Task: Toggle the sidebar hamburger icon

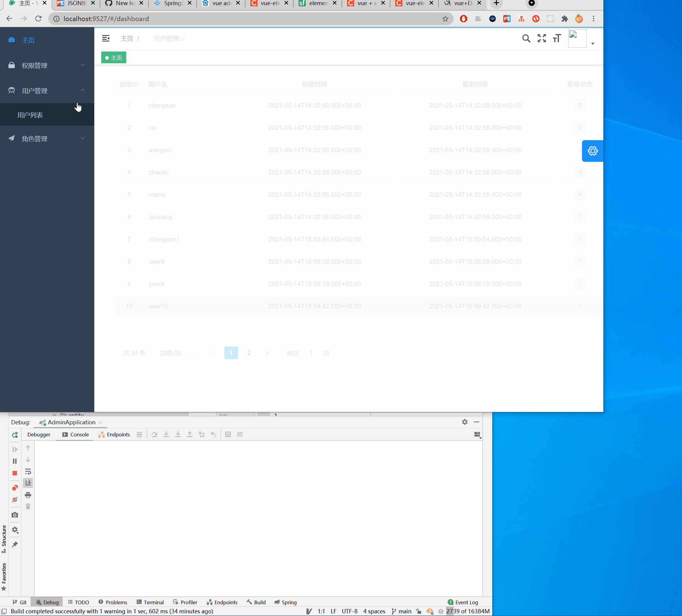Action: [x=105, y=38]
